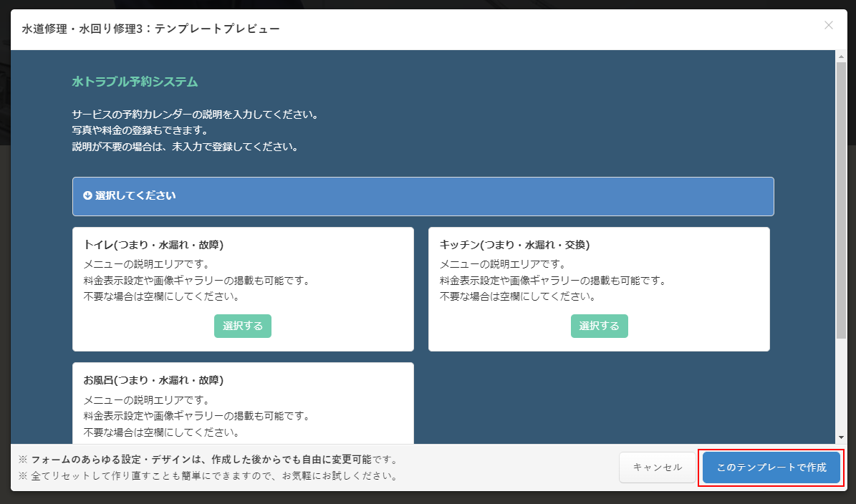Click the scrollbar down arrow in the preview
The image size is (856, 504).
pyautogui.click(x=840, y=437)
